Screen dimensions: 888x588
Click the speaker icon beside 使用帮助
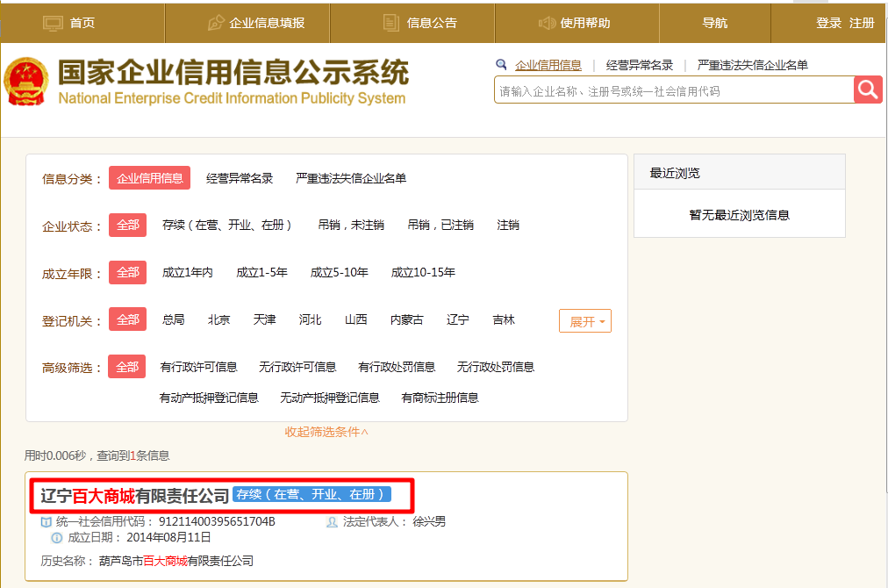547,23
